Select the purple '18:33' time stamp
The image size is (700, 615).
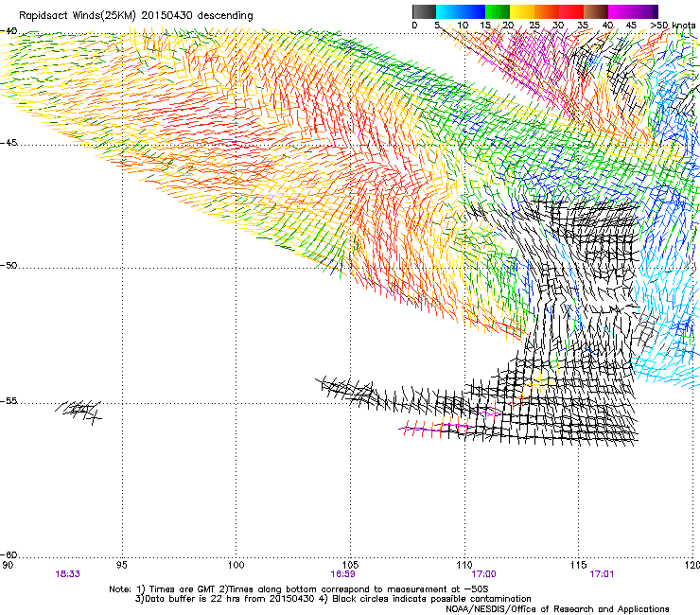pyautogui.click(x=68, y=574)
